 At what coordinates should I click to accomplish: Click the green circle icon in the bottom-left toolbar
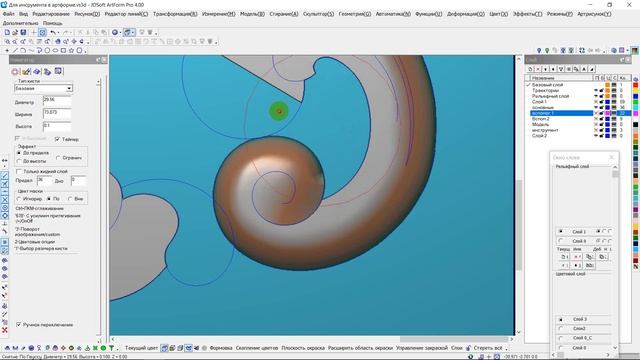point(103,348)
